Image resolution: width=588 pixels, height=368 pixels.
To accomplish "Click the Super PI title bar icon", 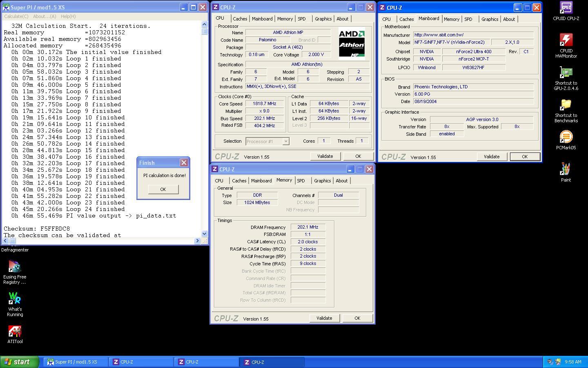I will (x=6, y=7).
